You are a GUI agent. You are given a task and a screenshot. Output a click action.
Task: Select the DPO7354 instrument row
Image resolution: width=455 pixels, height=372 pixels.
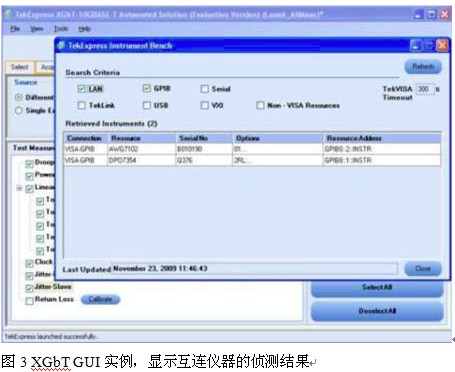tap(252, 160)
